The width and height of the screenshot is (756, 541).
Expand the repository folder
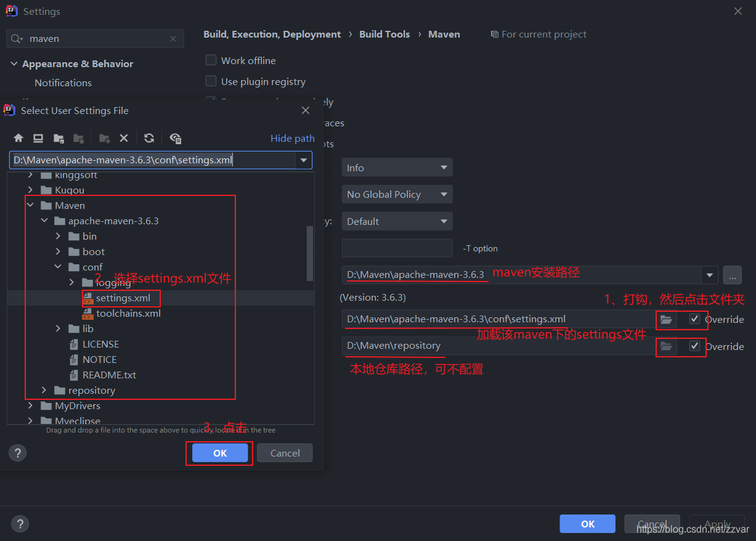(44, 390)
